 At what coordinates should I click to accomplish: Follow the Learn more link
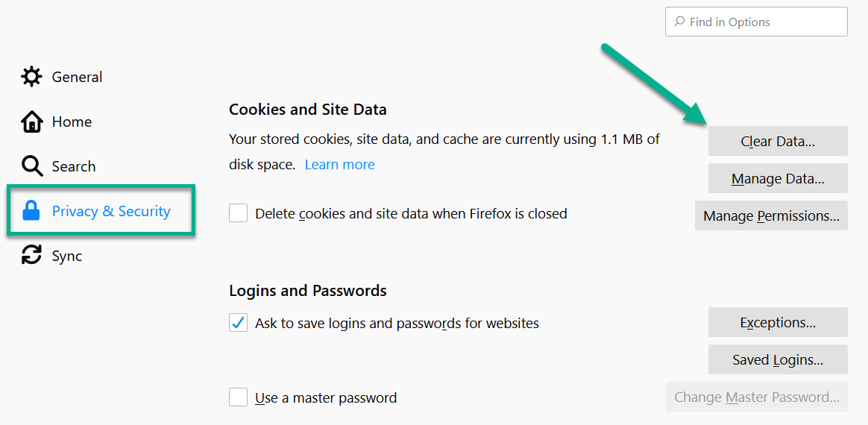coord(340,164)
